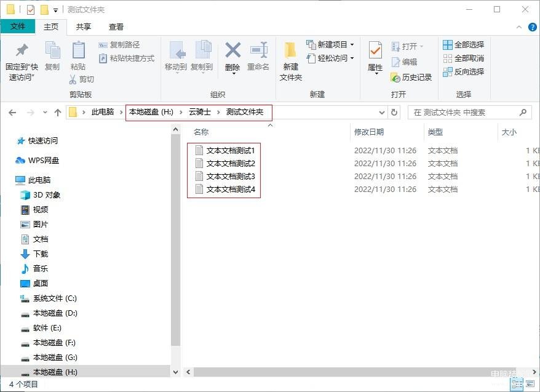Collapse the ribbon with the chevron
This screenshot has height=392, width=540.
point(519,27)
